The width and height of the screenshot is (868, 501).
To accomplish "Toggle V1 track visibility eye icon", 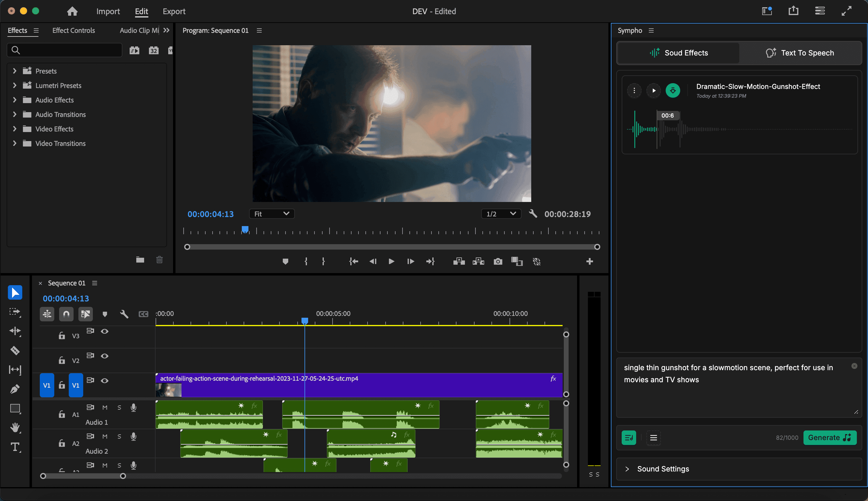I will 104,380.
